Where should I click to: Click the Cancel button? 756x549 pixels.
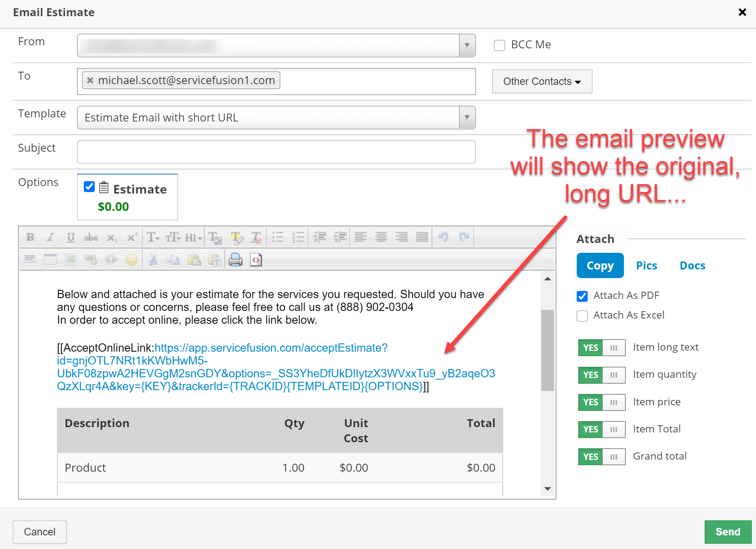click(39, 532)
